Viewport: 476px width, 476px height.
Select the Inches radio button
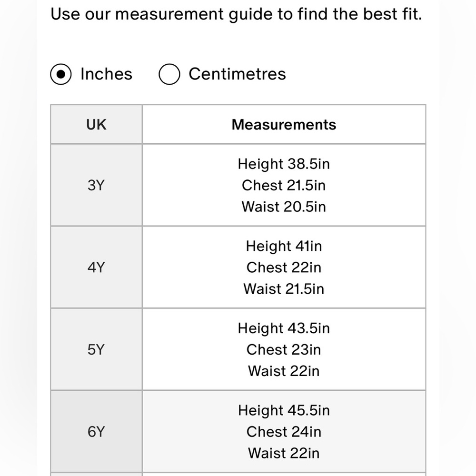click(61, 74)
